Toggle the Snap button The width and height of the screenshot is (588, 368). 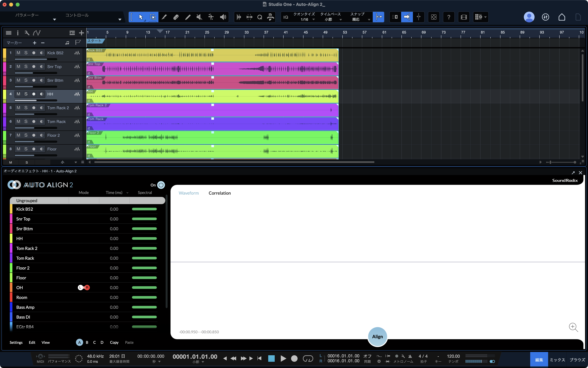click(379, 17)
